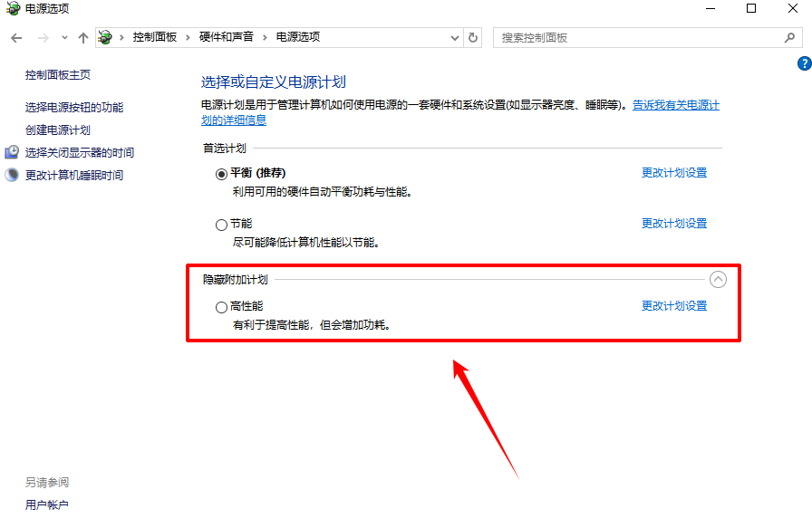
Task: Open 用户帐户 under see also
Action: click(x=47, y=504)
